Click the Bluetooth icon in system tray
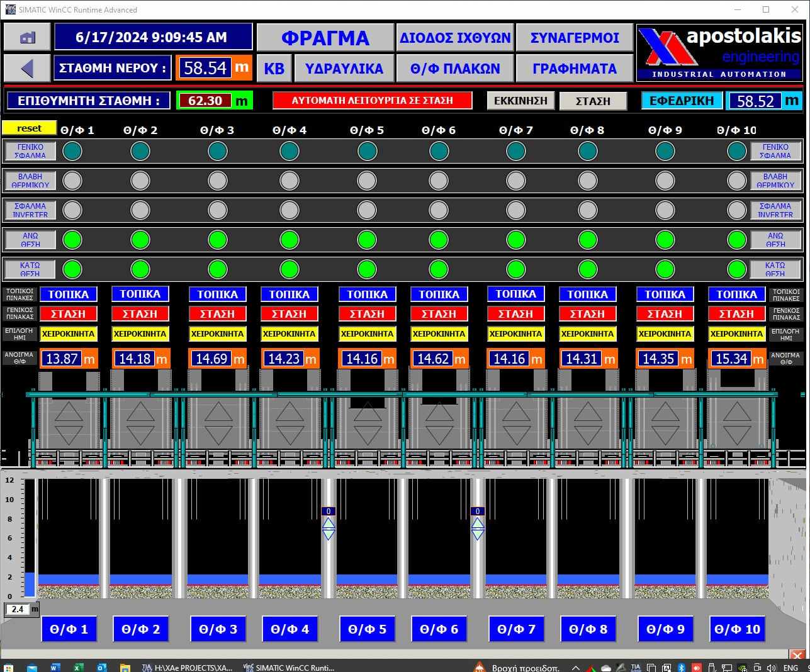Screen dimensions: 810x672 tap(682, 667)
